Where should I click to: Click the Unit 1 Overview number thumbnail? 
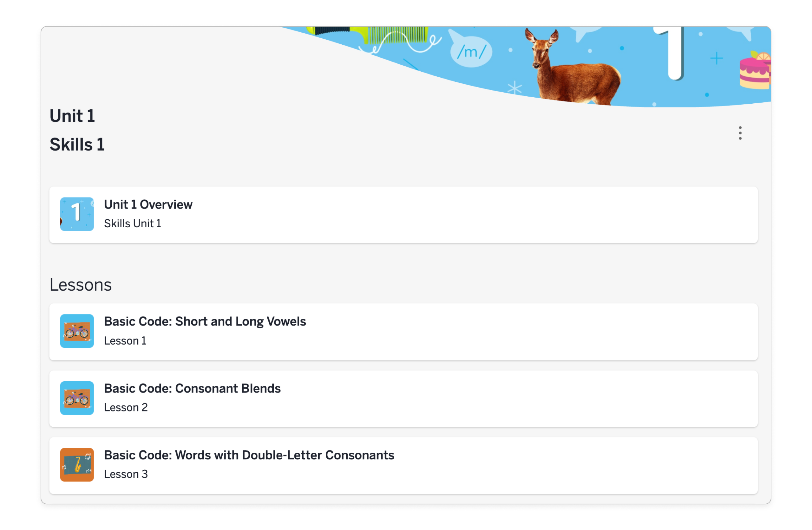pyautogui.click(x=77, y=214)
